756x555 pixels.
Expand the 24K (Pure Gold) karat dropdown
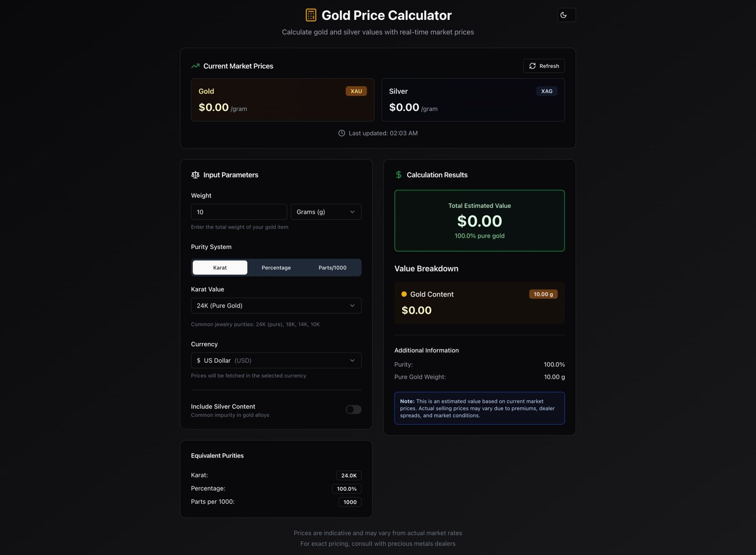coord(276,306)
